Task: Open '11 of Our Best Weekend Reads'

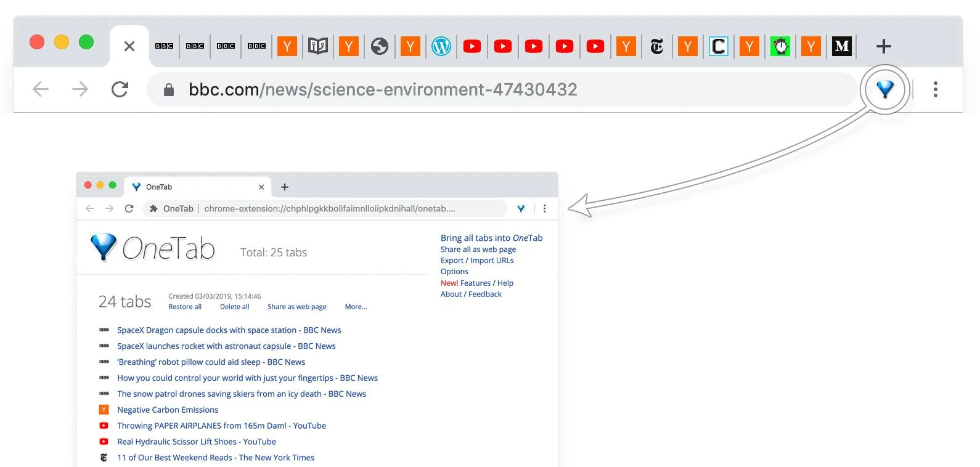Action: coord(216,458)
